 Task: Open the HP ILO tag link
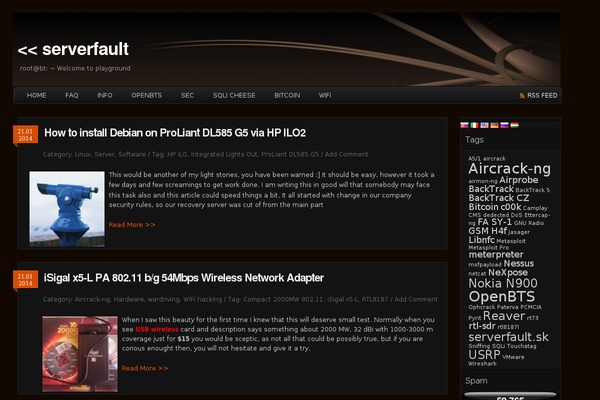tap(177, 154)
